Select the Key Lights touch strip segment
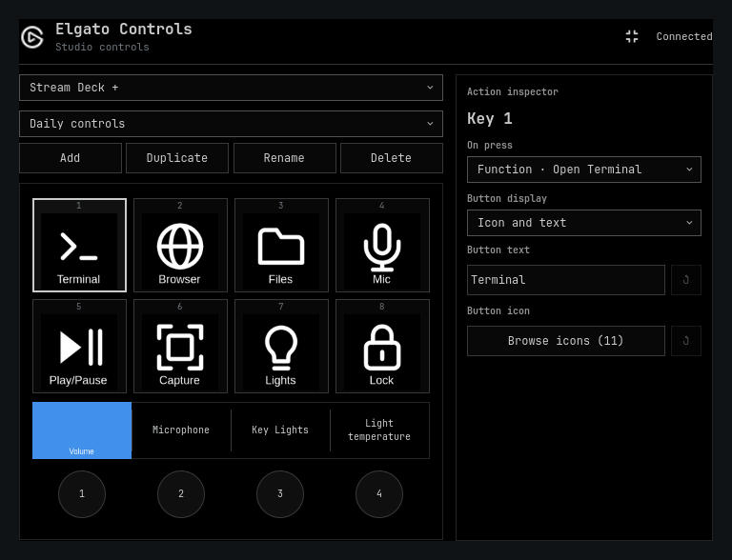The width and height of the screenshot is (732, 560). [280, 430]
